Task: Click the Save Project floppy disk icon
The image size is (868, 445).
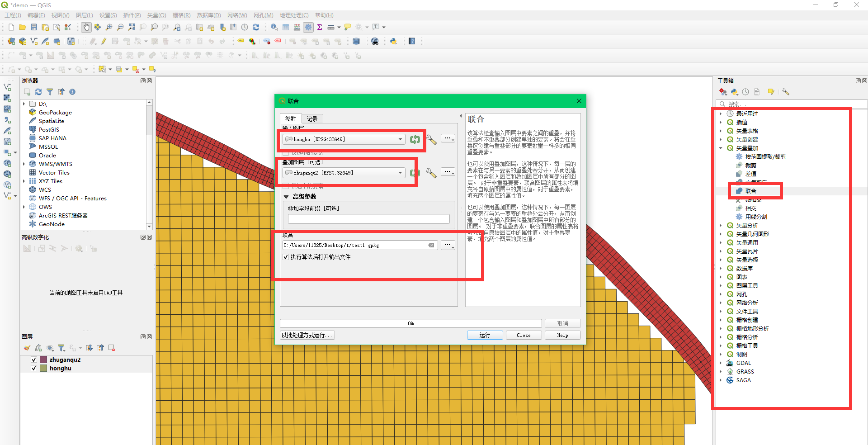Action: click(x=34, y=27)
